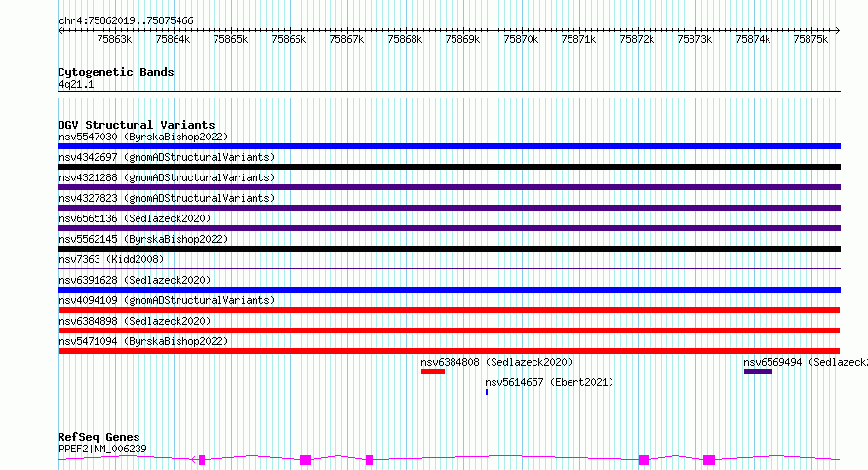Click the nsv6384808 (Sedlazeck2020) label
Image resolution: width=868 pixels, height=470 pixels.
pyautogui.click(x=496, y=362)
